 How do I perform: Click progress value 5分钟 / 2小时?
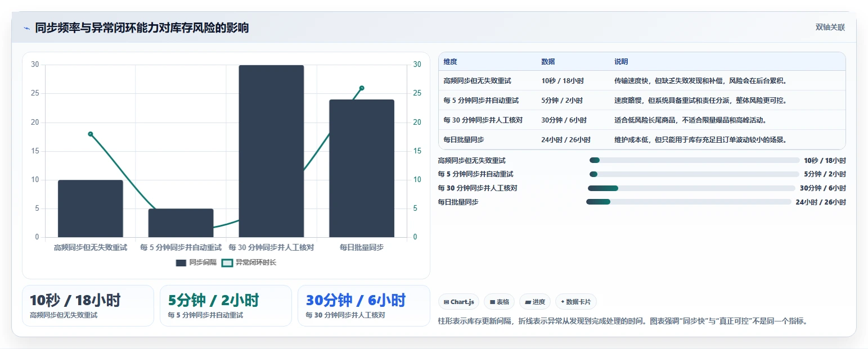click(825, 174)
